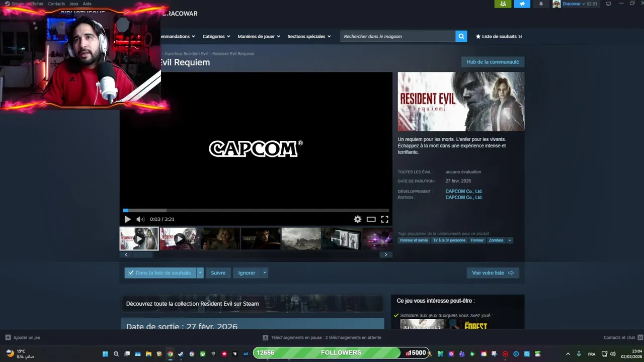Toggle the wishlist checkbox button
Image resolution: width=644 pixels, height=362 pixels.
[x=160, y=273]
